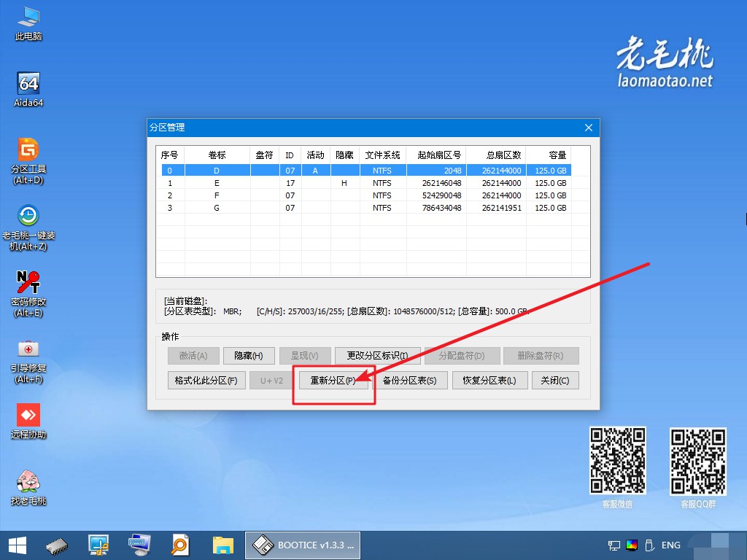Open the 此电脑 desktop icon

28,24
